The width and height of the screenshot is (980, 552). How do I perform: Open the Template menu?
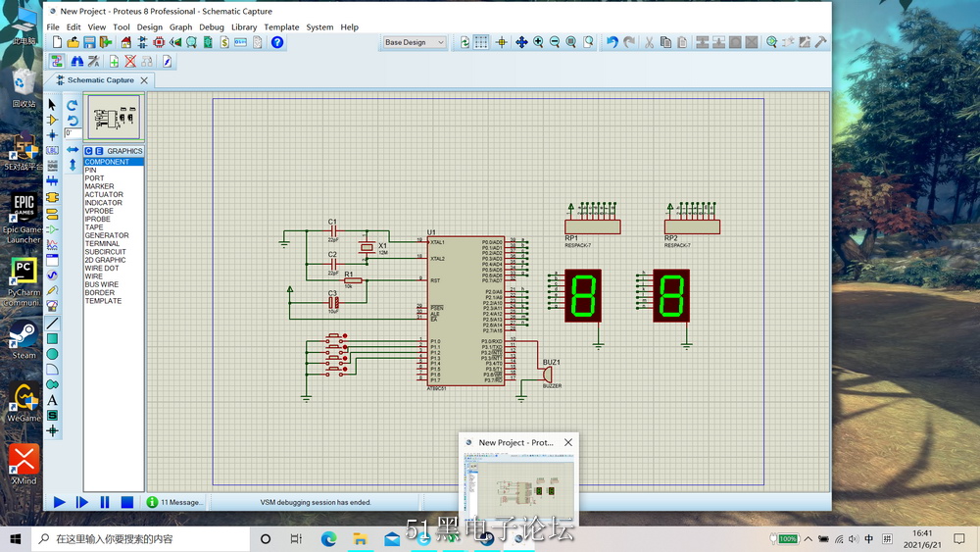pos(281,26)
